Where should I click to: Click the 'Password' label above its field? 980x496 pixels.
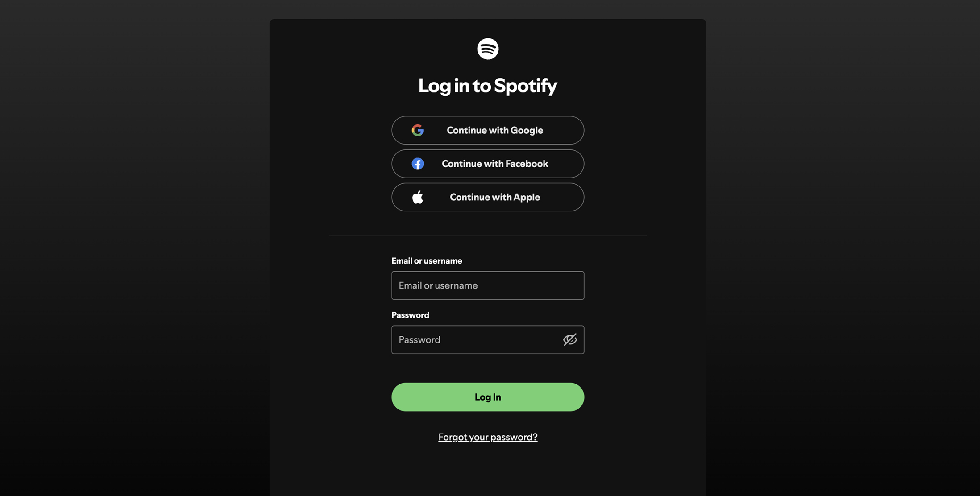click(410, 315)
